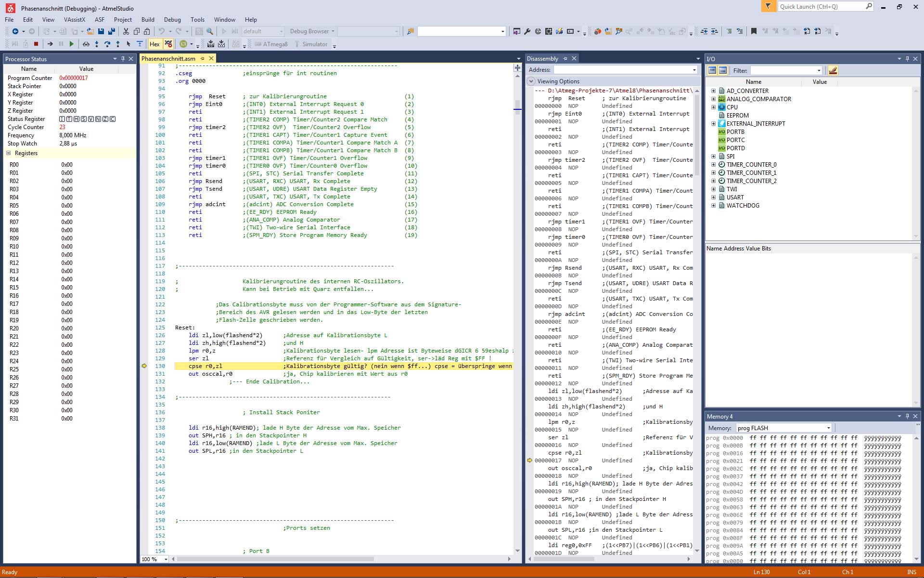Collapse the Viewing Options chevron
This screenshot has width=924, height=578.
pyautogui.click(x=531, y=81)
